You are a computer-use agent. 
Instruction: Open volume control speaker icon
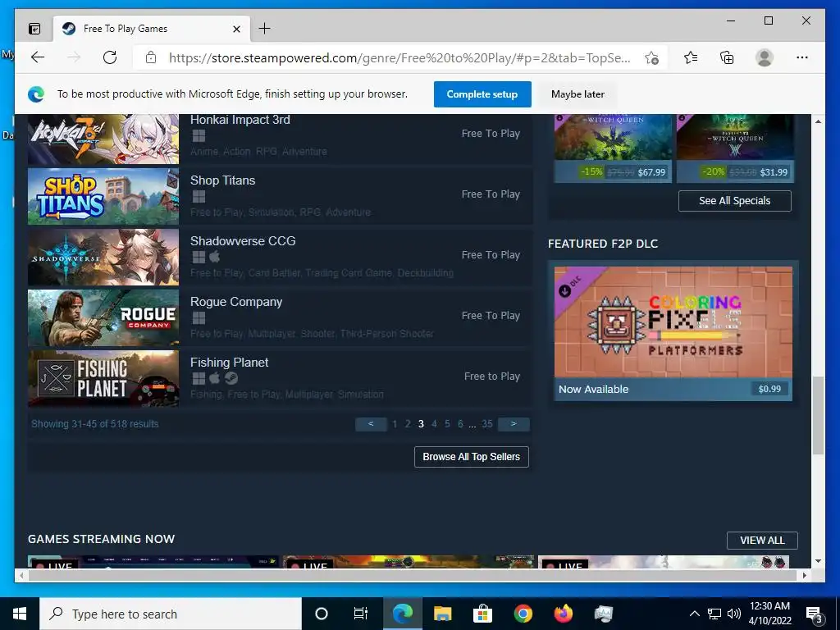pos(734,614)
